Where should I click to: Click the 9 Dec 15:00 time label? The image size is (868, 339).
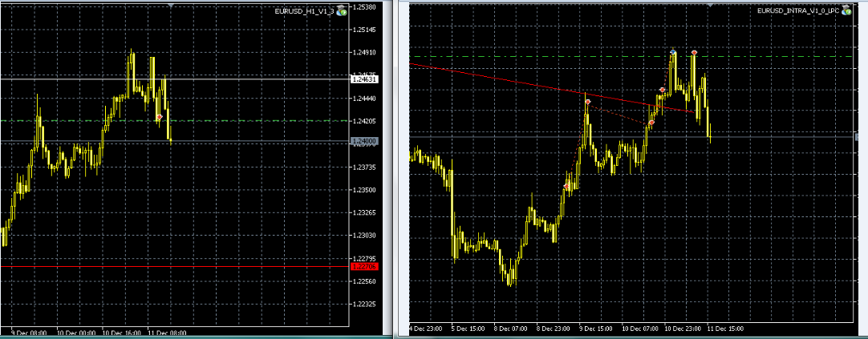pyautogui.click(x=596, y=329)
